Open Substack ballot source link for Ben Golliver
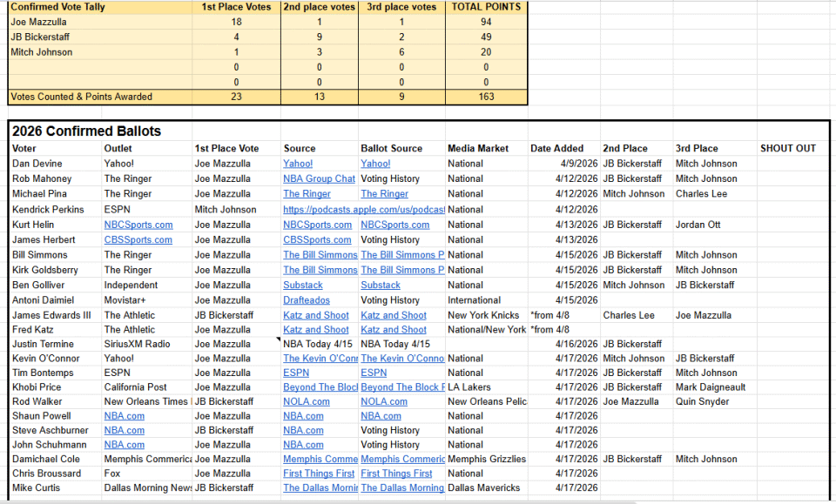The height and width of the screenshot is (504, 836). pyautogui.click(x=381, y=285)
